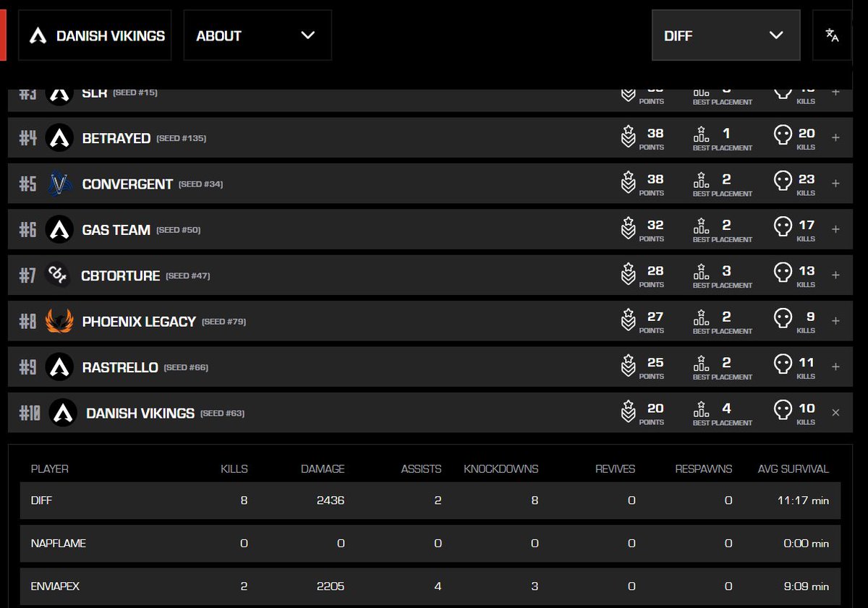
Task: Select the CONVERGENT team name
Action: click(127, 184)
